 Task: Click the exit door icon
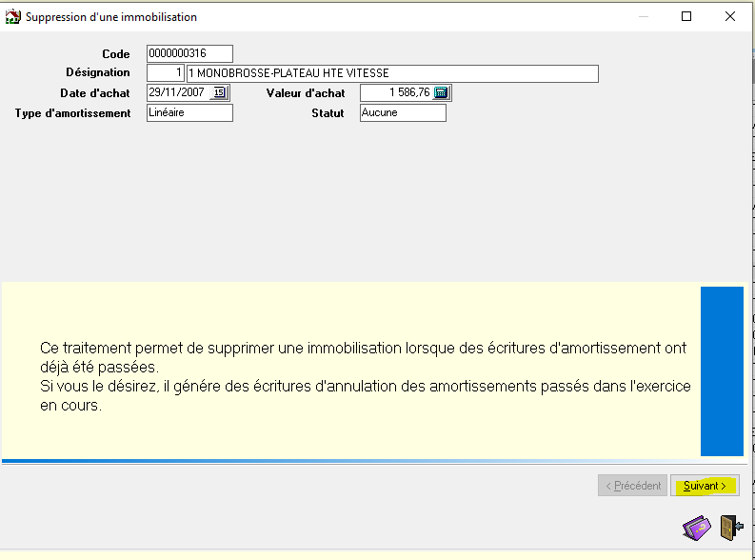tap(731, 528)
